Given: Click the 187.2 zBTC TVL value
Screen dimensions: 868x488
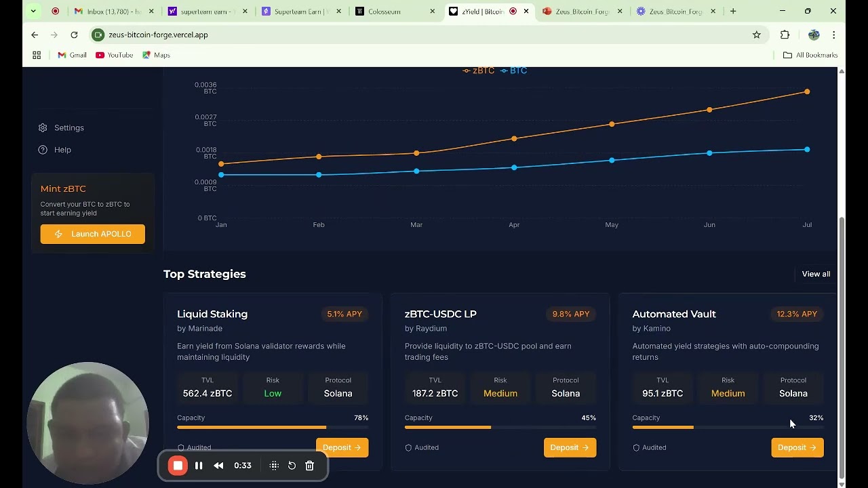Looking at the screenshot, I should click(x=435, y=393).
